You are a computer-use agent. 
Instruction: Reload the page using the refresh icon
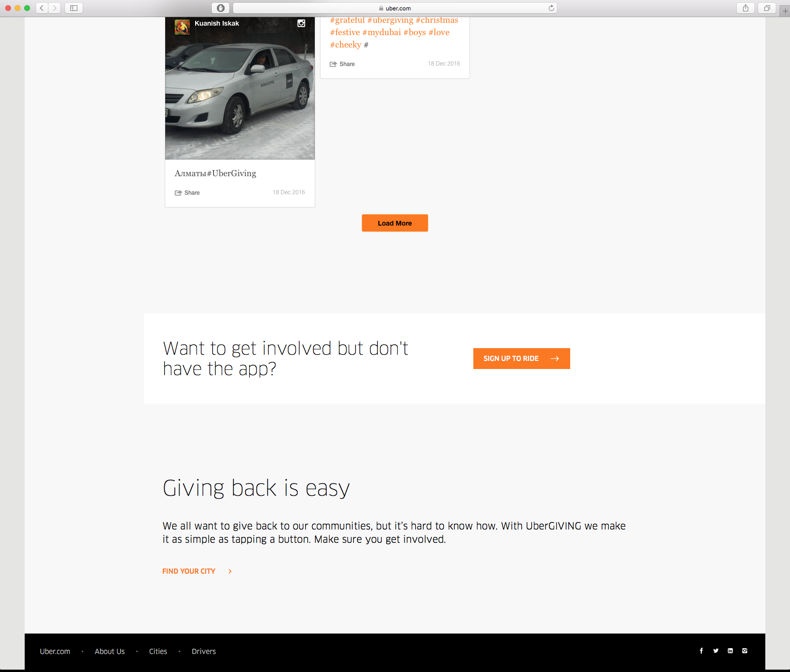551,8
